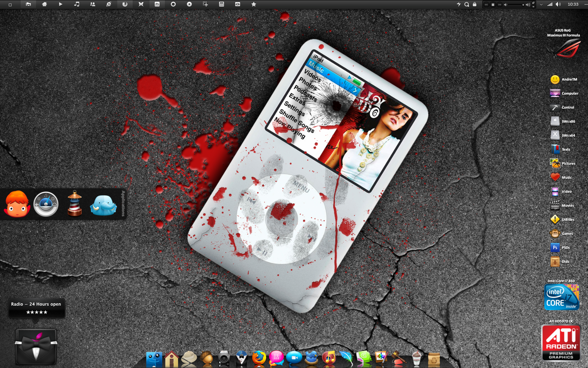Open the blue video chat bubble in the dock
This screenshot has height=368, width=588.
click(294, 358)
